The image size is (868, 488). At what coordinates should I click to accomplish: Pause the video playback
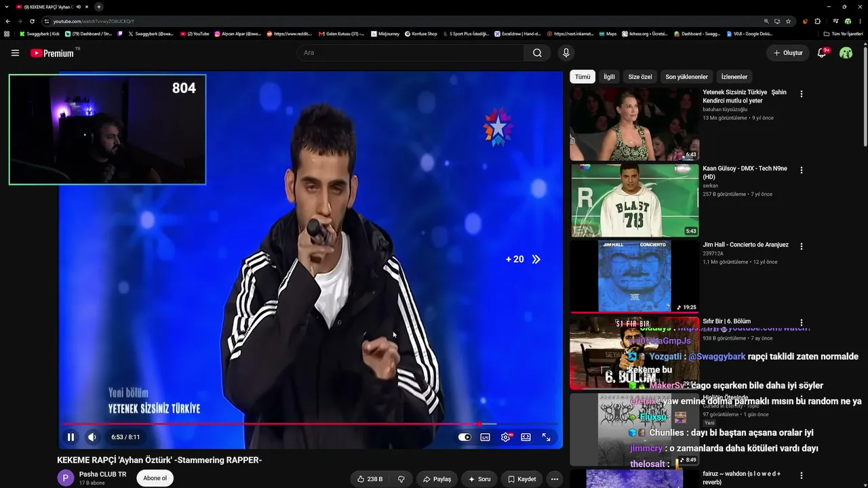click(x=71, y=437)
